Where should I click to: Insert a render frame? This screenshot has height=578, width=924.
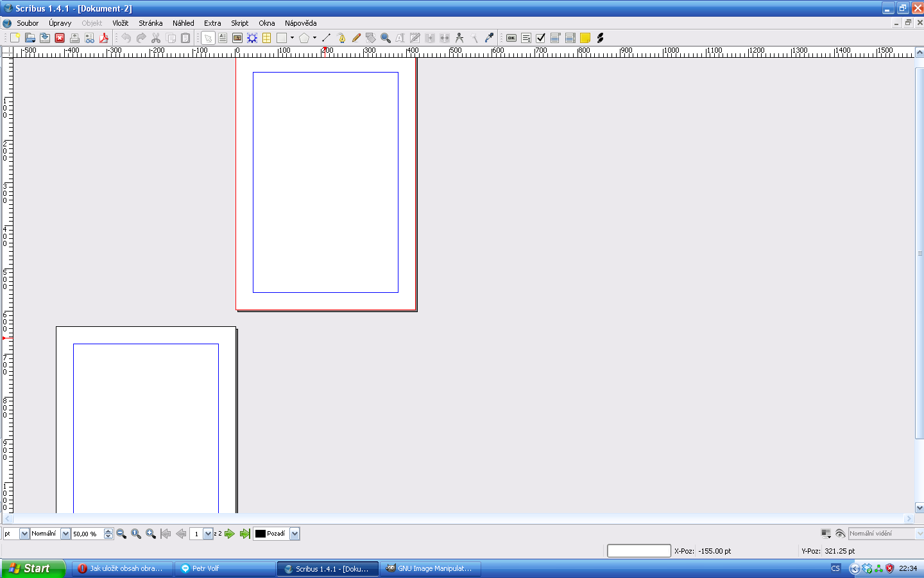tap(252, 38)
